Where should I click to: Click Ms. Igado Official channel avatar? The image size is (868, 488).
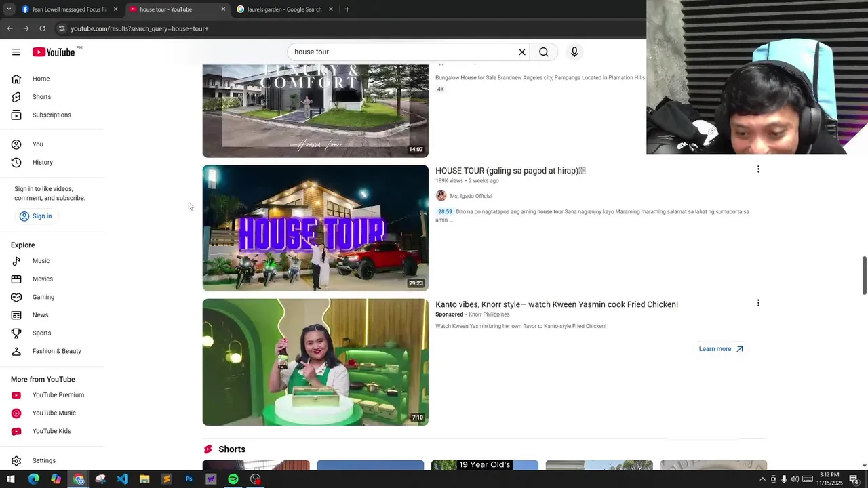441,196
